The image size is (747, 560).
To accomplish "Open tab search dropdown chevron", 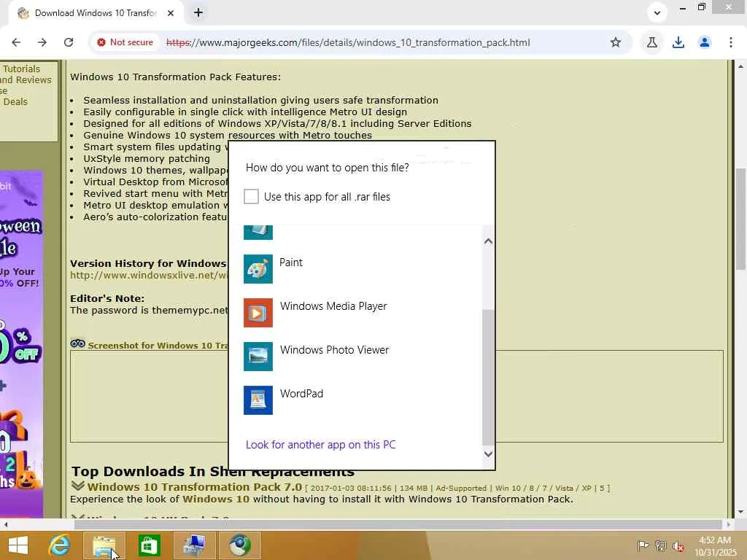I will [657, 13].
